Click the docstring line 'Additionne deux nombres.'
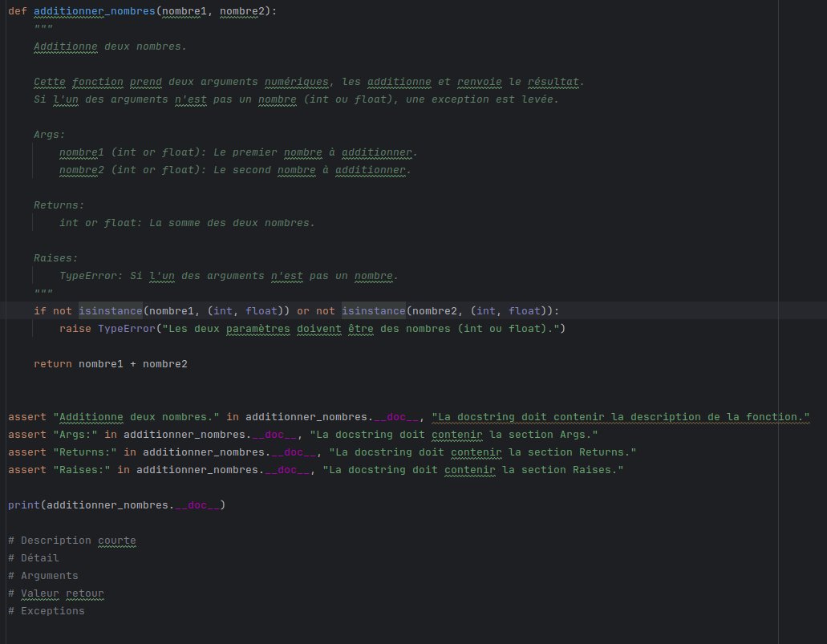Screen dimensions: 827x644 pos(110,47)
